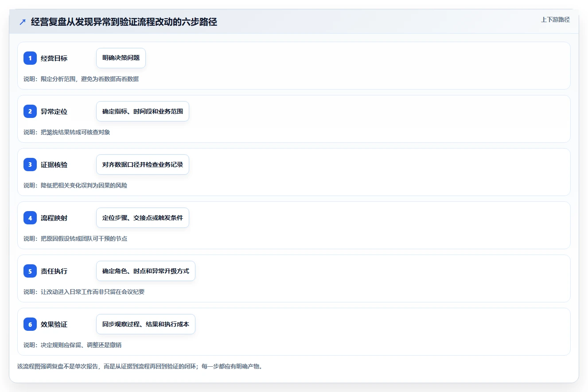This screenshot has height=392, width=588.
Task: Click the 流程映射 step label
Action: coord(54,218)
